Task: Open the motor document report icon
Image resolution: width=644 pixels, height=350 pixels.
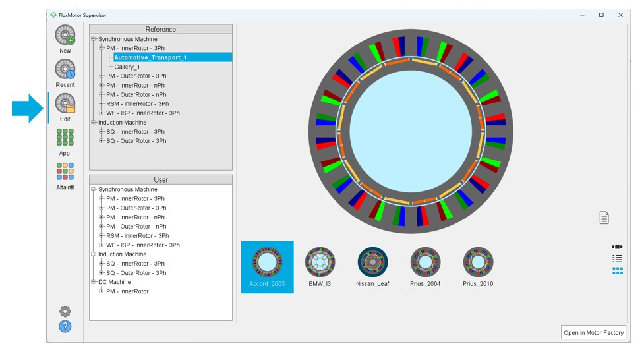Action: (x=604, y=218)
